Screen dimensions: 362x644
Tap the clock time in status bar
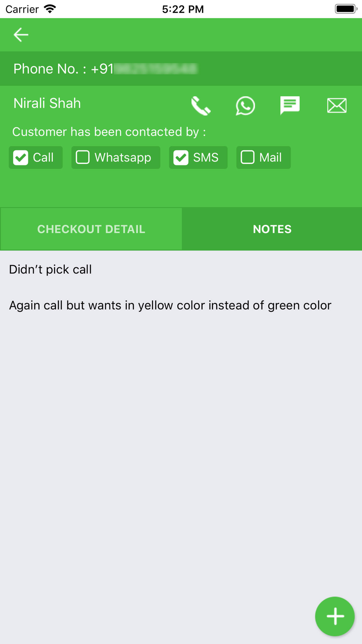coord(183,9)
